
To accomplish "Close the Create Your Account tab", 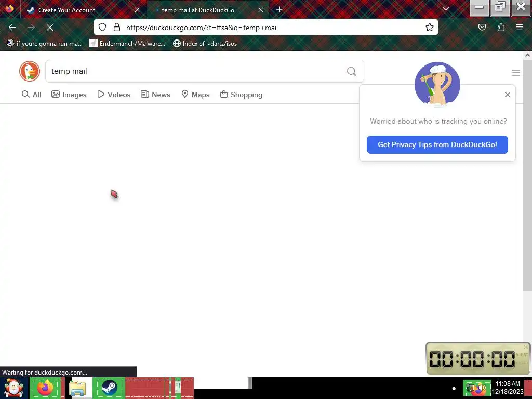I will [137, 10].
